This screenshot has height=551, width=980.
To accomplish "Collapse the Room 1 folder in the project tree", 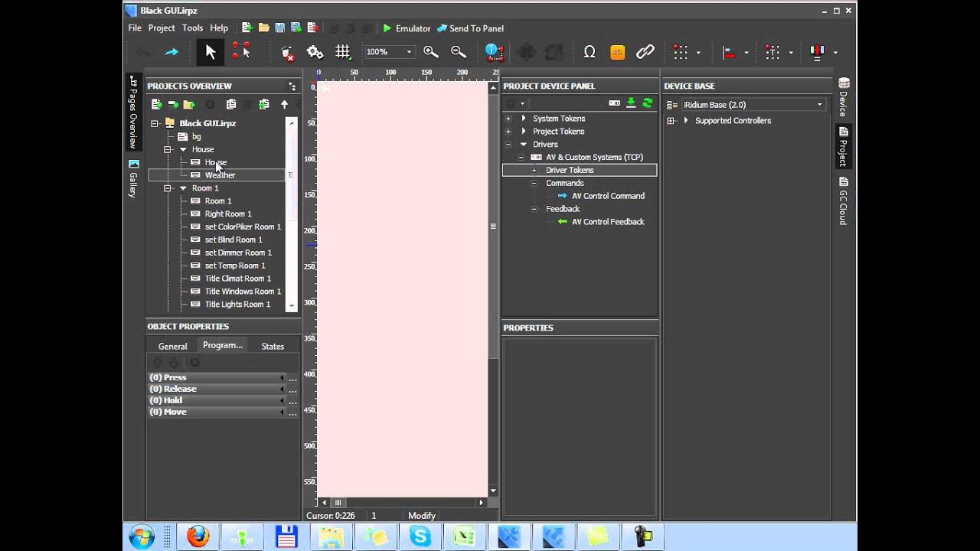I will coord(168,188).
